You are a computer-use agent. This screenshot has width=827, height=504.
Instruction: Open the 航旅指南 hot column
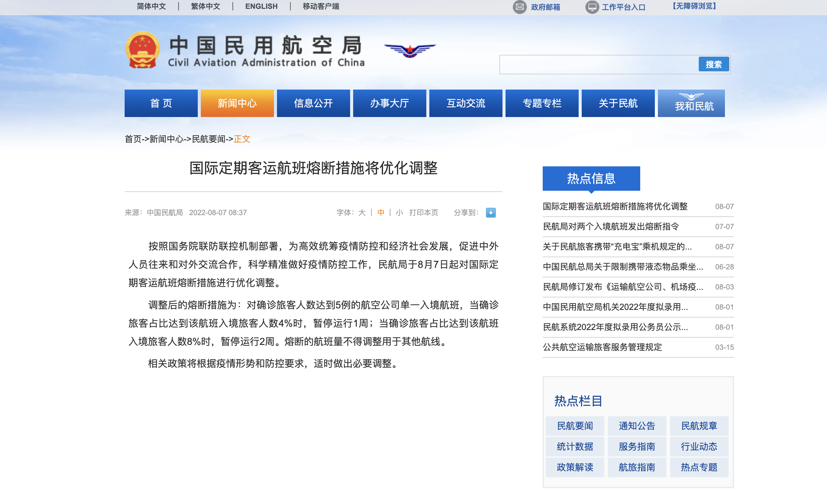tap(637, 467)
